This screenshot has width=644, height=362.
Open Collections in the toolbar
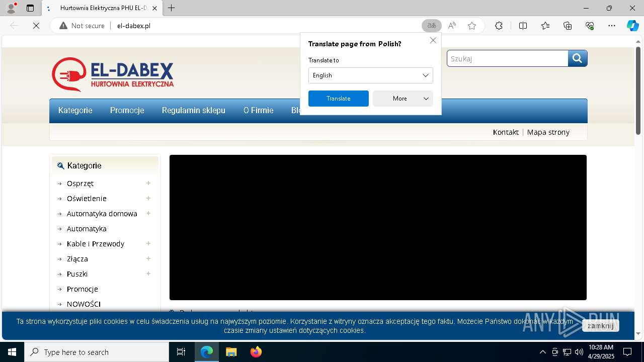568,26
